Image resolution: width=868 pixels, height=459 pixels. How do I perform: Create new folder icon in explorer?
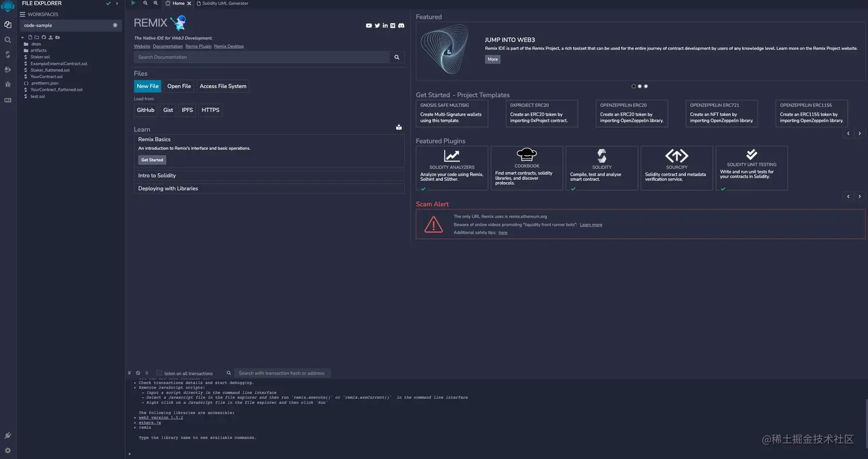tap(37, 37)
